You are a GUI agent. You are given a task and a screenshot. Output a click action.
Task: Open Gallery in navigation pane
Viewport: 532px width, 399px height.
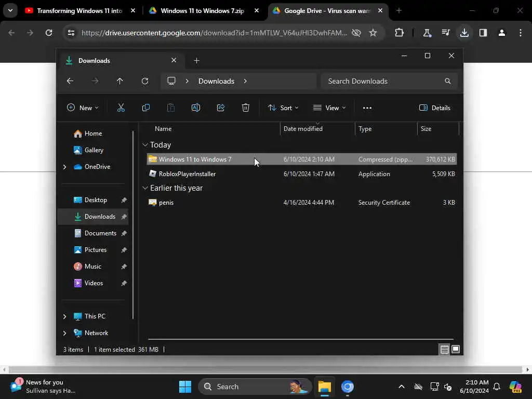88,150
